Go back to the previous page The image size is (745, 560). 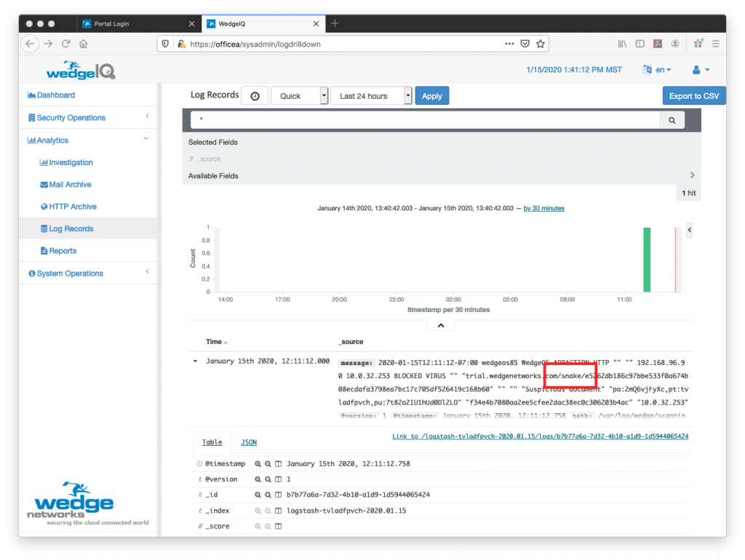(x=30, y=44)
